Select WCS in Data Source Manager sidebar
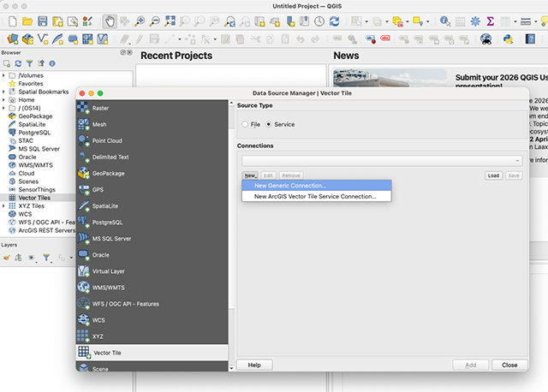This screenshot has width=548, height=392. (152, 320)
